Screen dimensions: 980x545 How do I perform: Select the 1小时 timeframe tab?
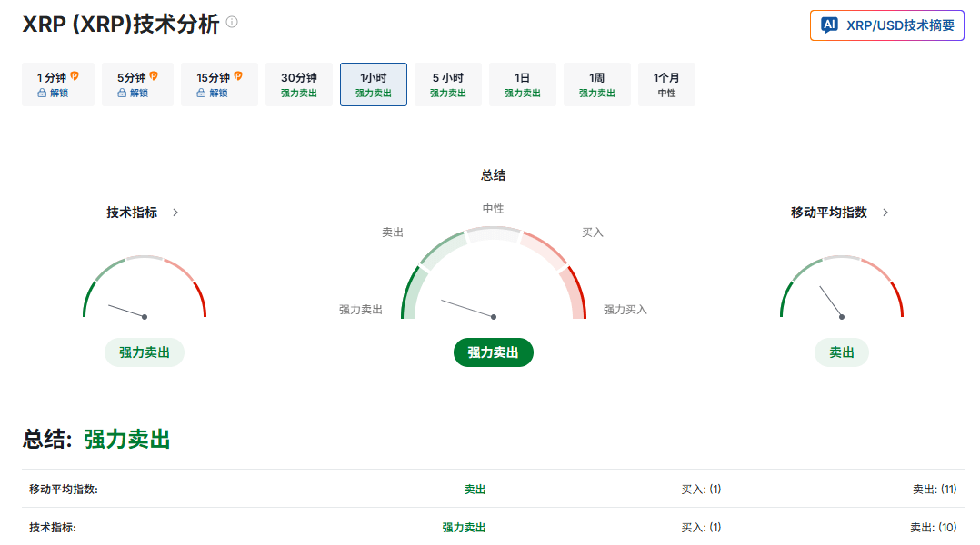point(374,84)
